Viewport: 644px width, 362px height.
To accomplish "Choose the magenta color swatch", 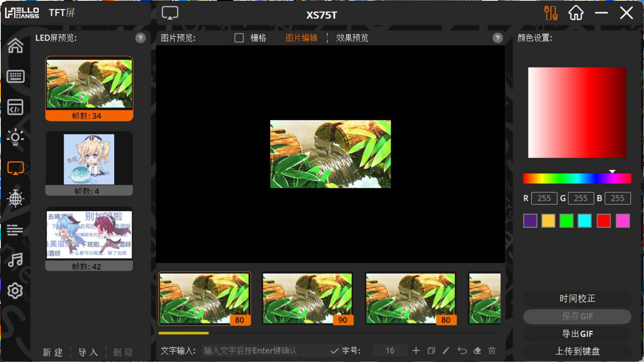I will (x=623, y=221).
